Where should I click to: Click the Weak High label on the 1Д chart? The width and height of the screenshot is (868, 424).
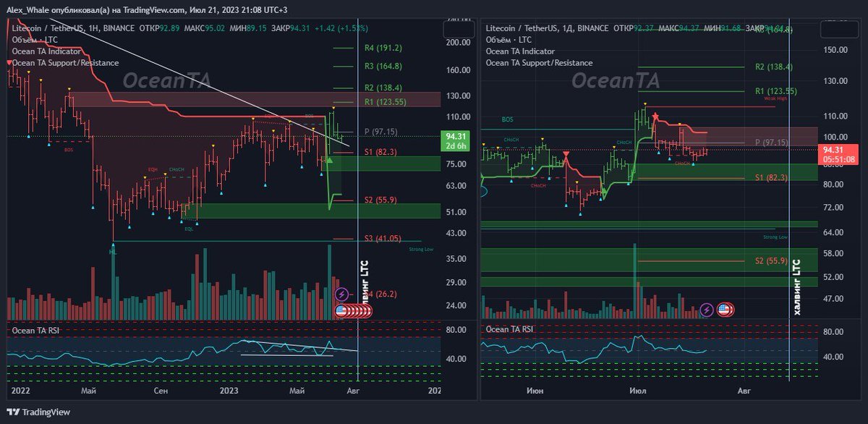[x=775, y=98]
